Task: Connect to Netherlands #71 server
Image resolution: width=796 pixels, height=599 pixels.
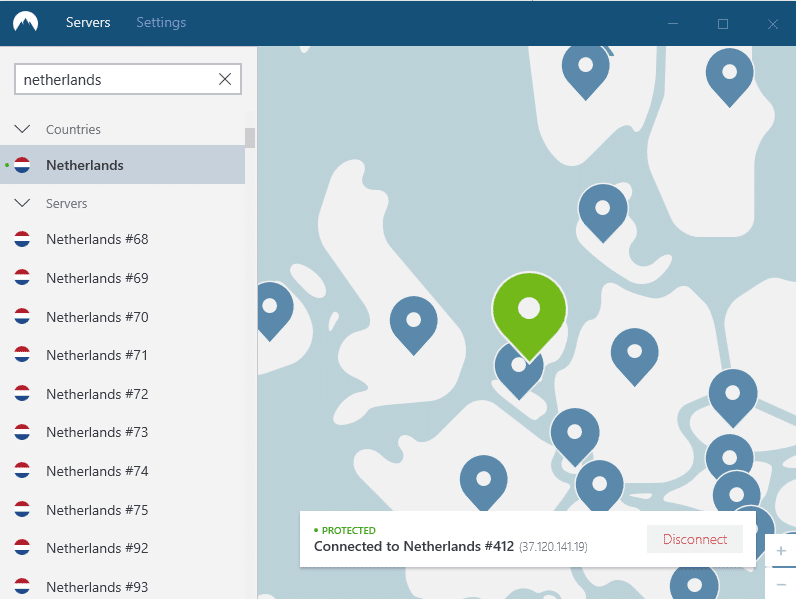Action: (x=122, y=355)
